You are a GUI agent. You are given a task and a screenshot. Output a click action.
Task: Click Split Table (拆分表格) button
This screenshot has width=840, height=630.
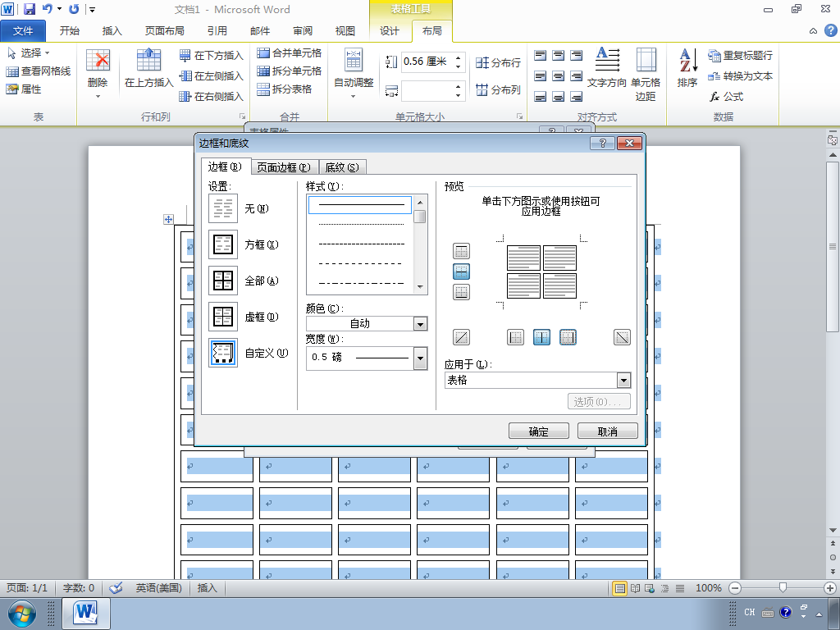(284, 89)
